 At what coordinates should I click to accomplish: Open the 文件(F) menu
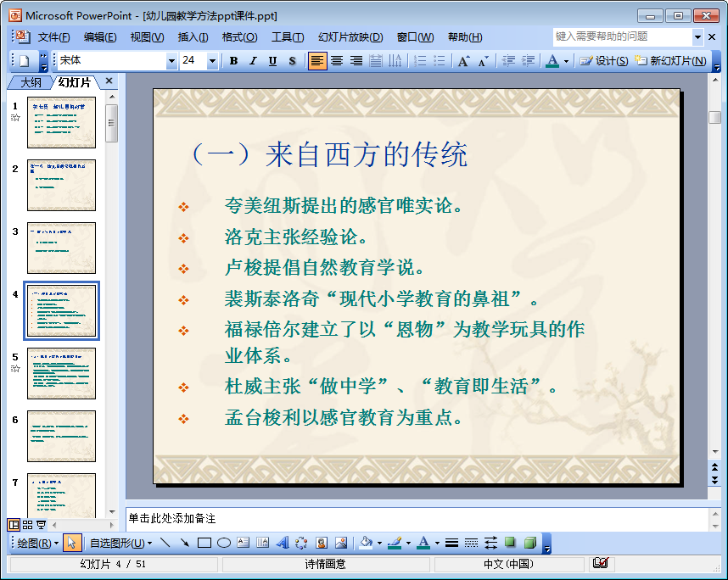point(53,37)
